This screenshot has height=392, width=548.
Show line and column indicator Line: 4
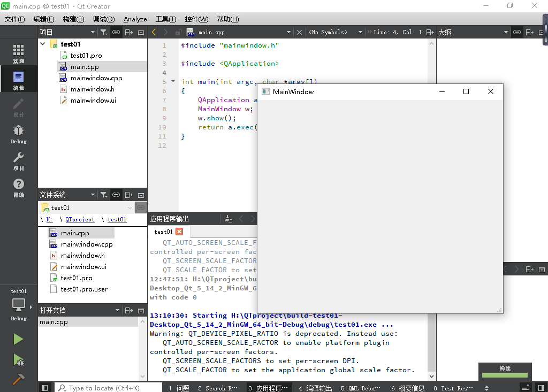click(x=398, y=32)
